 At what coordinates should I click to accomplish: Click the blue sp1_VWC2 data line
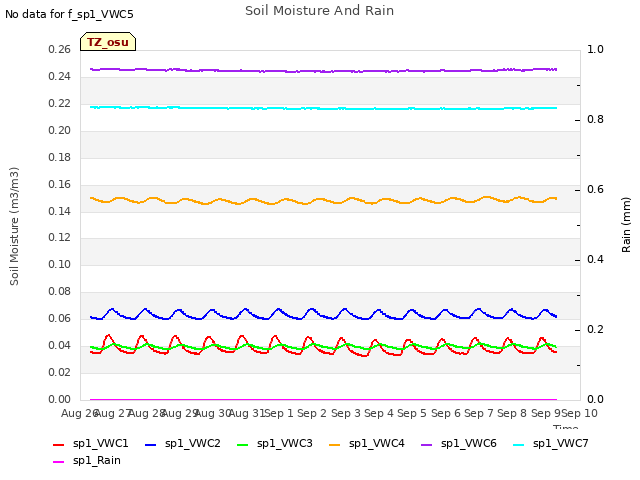[323, 314]
